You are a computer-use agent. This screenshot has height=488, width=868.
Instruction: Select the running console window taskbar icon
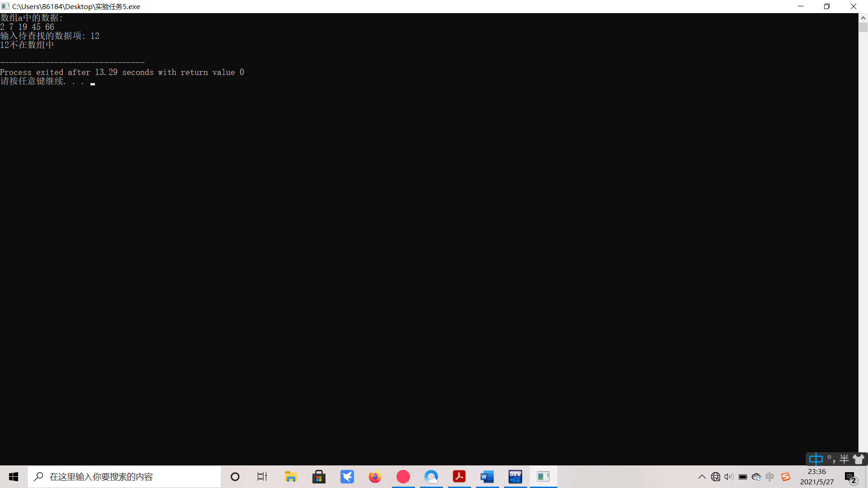tap(543, 477)
